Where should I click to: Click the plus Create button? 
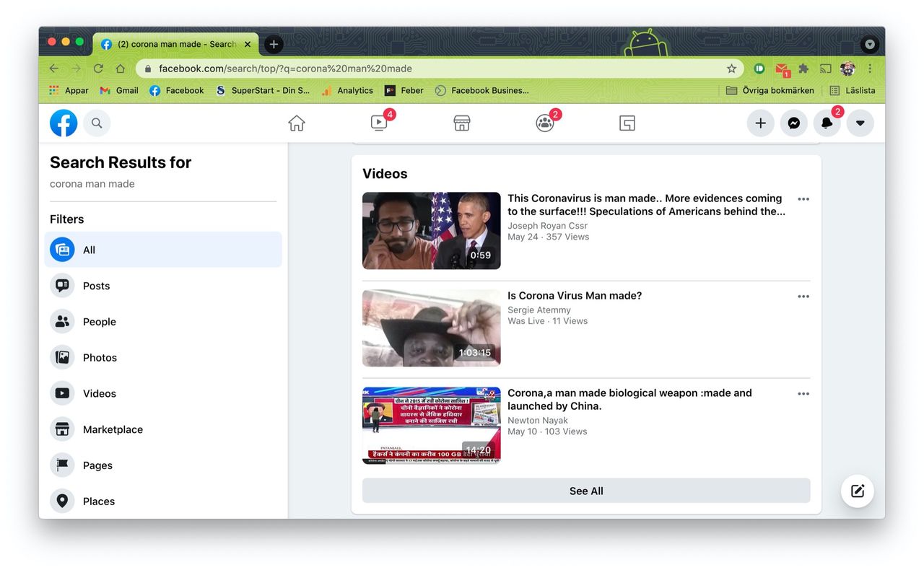click(760, 123)
